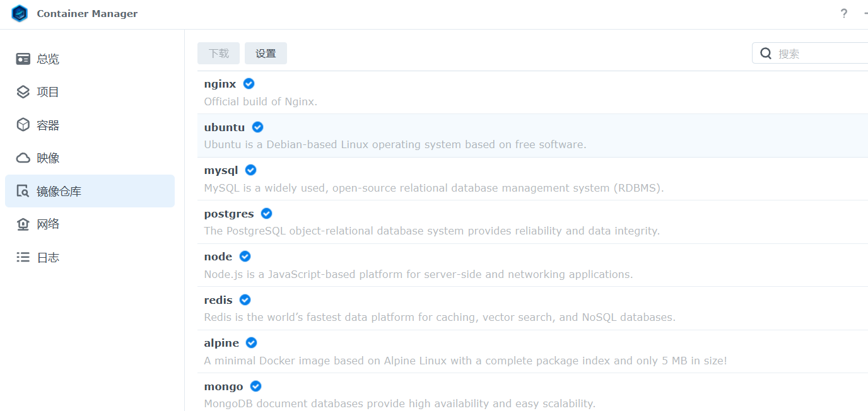The image size is (868, 411).
Task: Click verified badge next to alpine
Action: pos(251,342)
